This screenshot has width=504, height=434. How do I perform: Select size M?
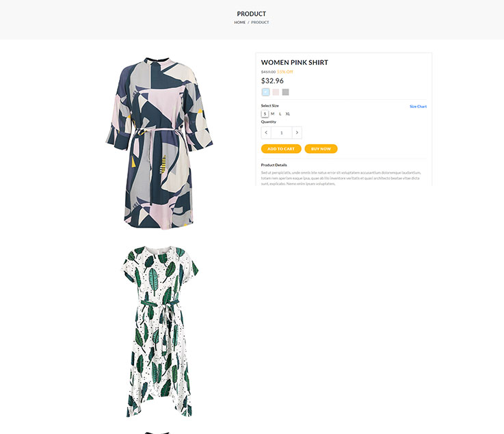coord(273,113)
